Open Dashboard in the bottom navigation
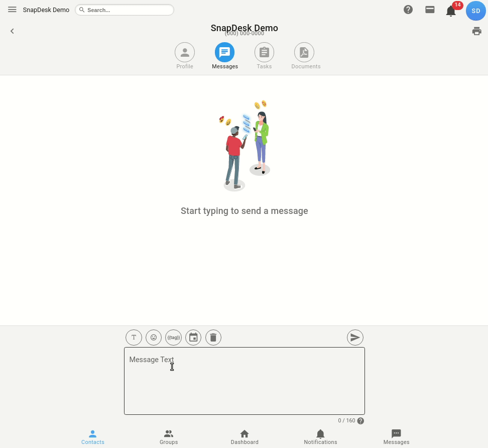This screenshot has width=488, height=448. click(x=245, y=437)
